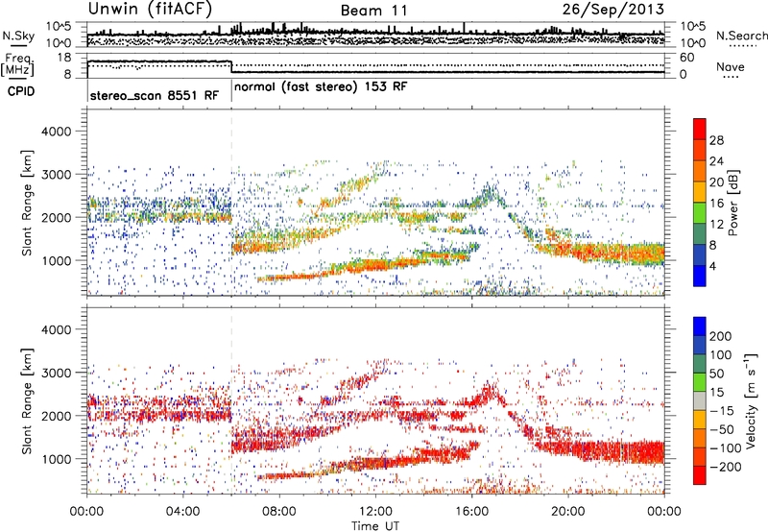768x532 pixels.
Task: Click the 'Unwin (fitACF)' plot title
Action: [x=150, y=9]
